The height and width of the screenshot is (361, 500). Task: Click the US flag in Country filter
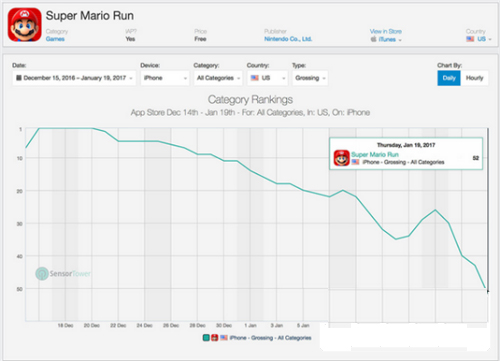point(255,78)
